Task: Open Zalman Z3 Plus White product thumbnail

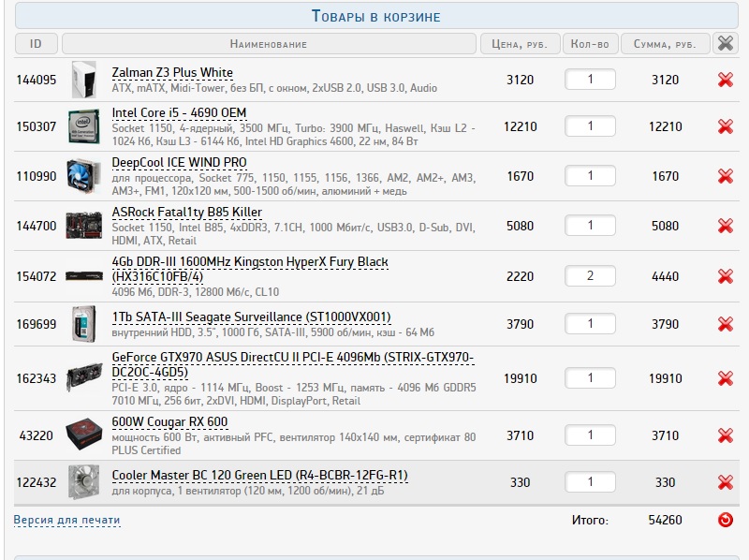Action: tap(84, 80)
